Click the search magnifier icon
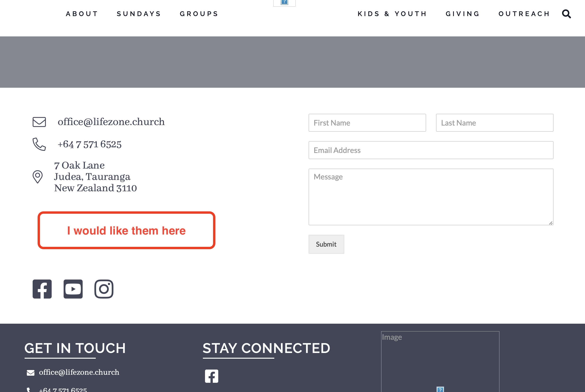This screenshot has height=392, width=585. [x=566, y=14]
